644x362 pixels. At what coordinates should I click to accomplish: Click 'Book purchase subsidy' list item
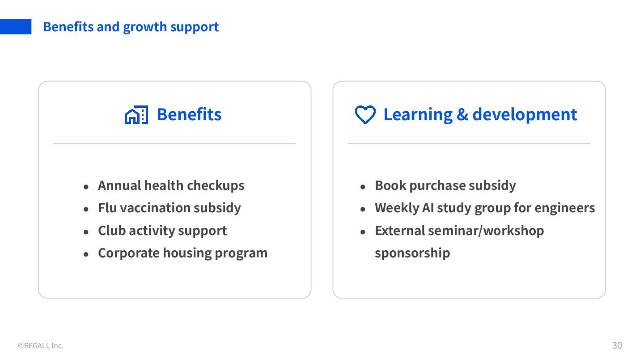(x=445, y=185)
